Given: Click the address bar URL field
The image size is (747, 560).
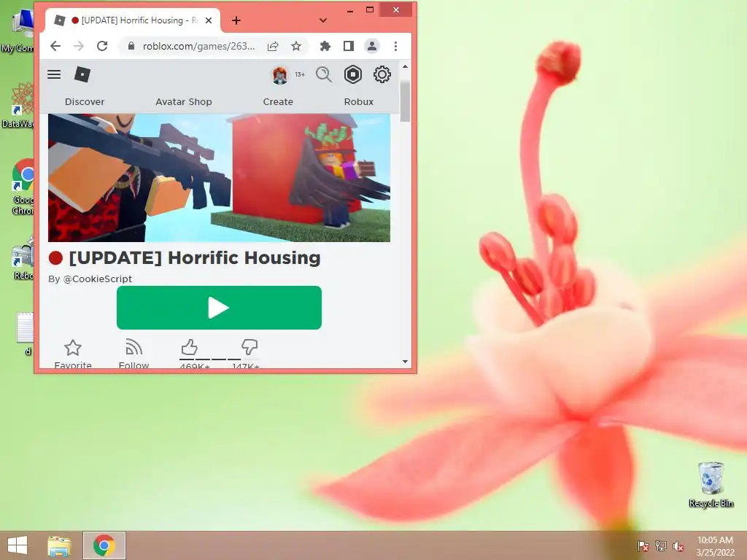Looking at the screenshot, I should pyautogui.click(x=198, y=46).
